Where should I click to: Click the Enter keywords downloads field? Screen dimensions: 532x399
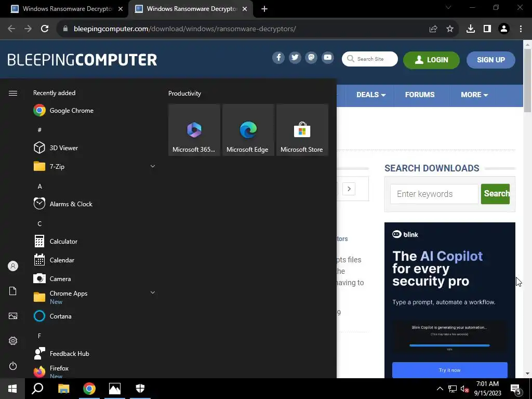tap(434, 194)
